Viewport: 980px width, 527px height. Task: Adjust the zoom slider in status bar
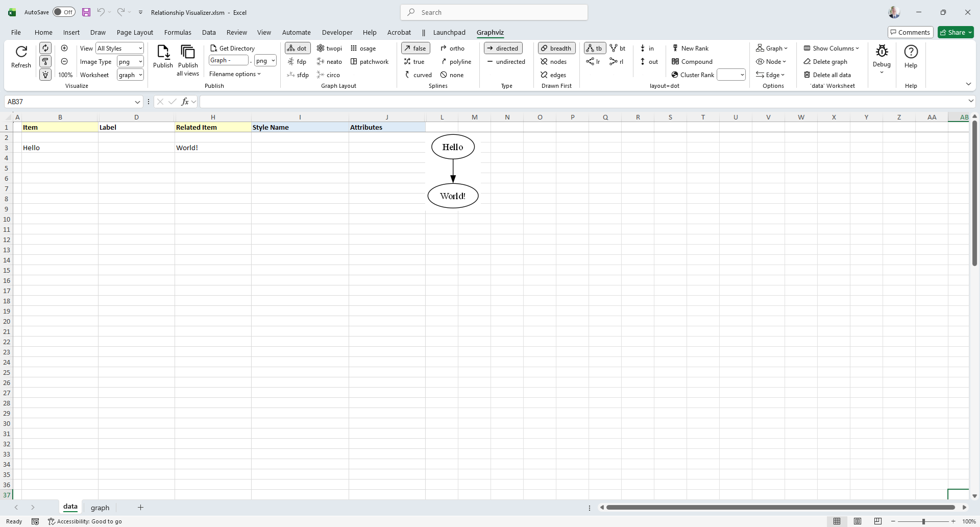coord(923,521)
